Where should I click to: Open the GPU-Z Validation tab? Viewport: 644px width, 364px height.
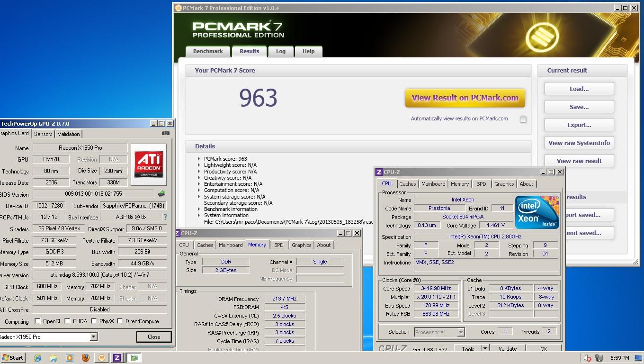69,134
